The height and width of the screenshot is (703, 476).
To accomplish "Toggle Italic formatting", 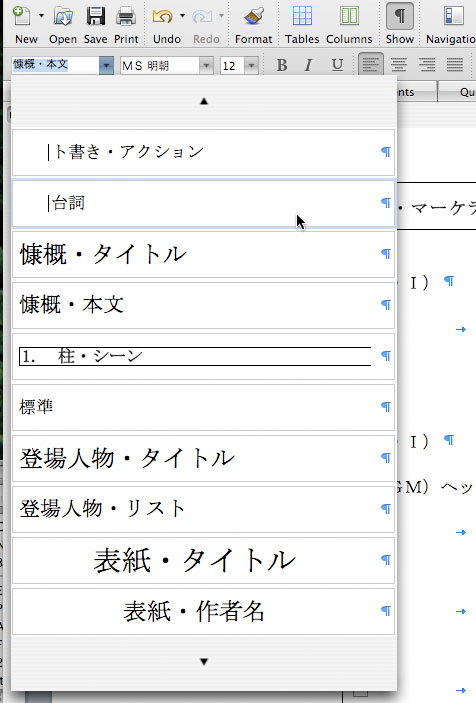I will click(308, 65).
